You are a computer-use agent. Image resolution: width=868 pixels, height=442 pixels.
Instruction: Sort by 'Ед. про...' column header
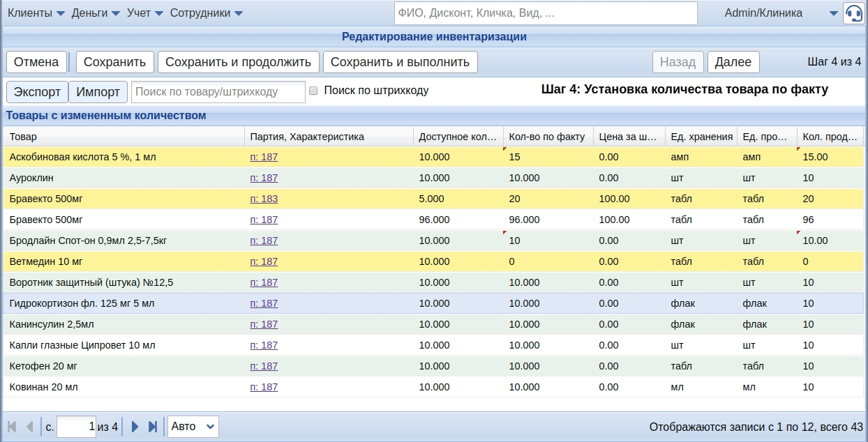coord(767,137)
